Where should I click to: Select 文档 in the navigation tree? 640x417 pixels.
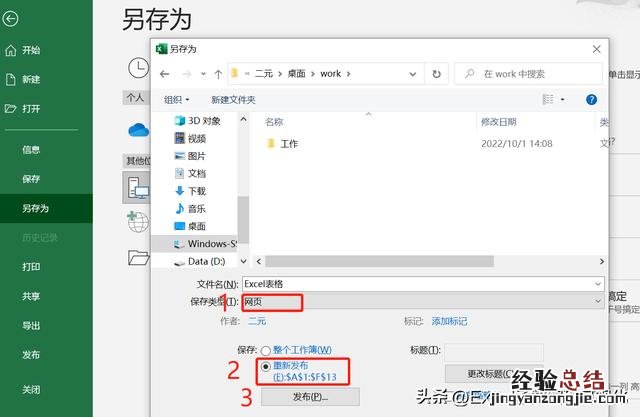pos(190,174)
